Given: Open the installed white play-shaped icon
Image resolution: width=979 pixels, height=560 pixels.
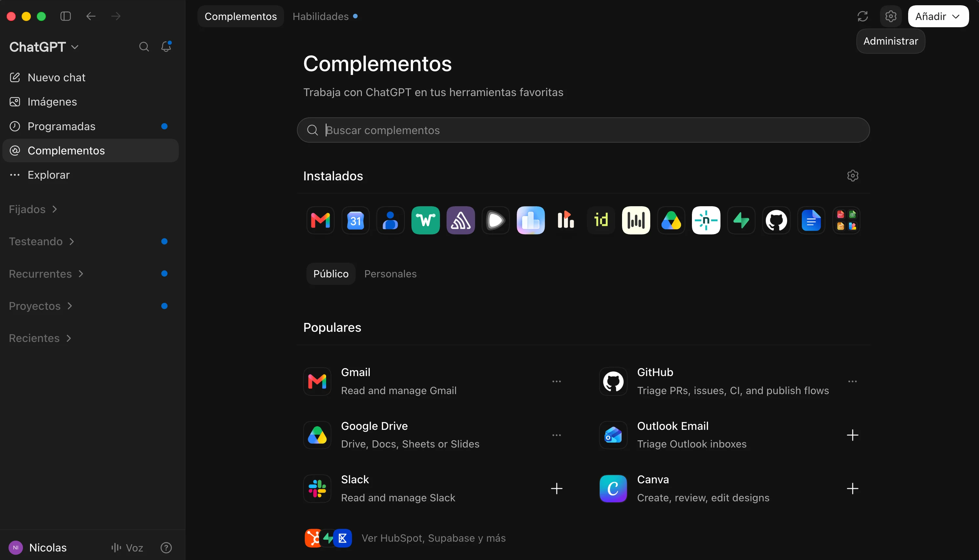Looking at the screenshot, I should (x=495, y=220).
